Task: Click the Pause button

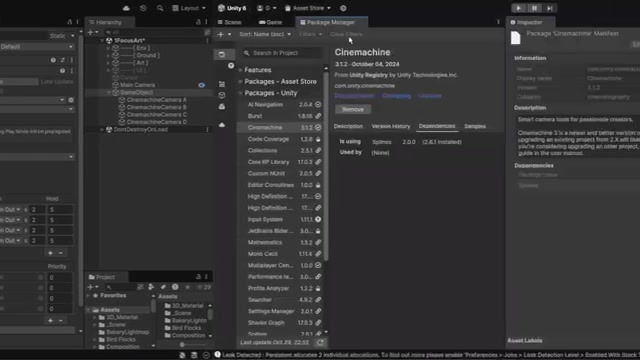Action: 534,8
